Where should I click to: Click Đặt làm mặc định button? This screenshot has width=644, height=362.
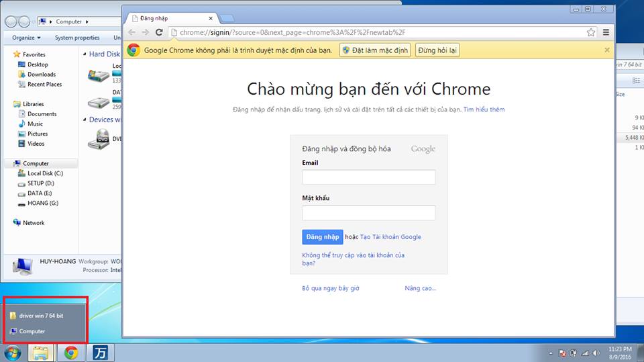tap(375, 50)
